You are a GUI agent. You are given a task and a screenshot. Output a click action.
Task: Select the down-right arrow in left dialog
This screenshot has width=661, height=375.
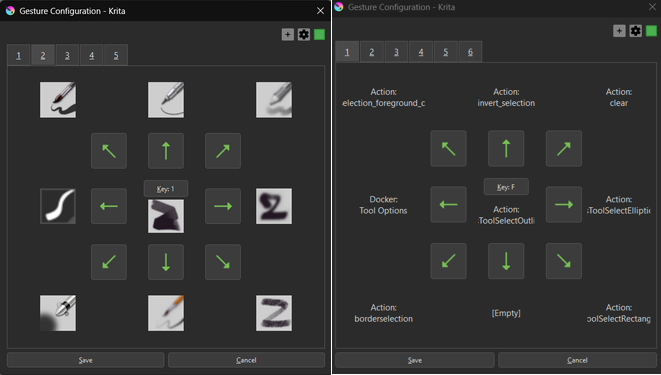point(223,262)
